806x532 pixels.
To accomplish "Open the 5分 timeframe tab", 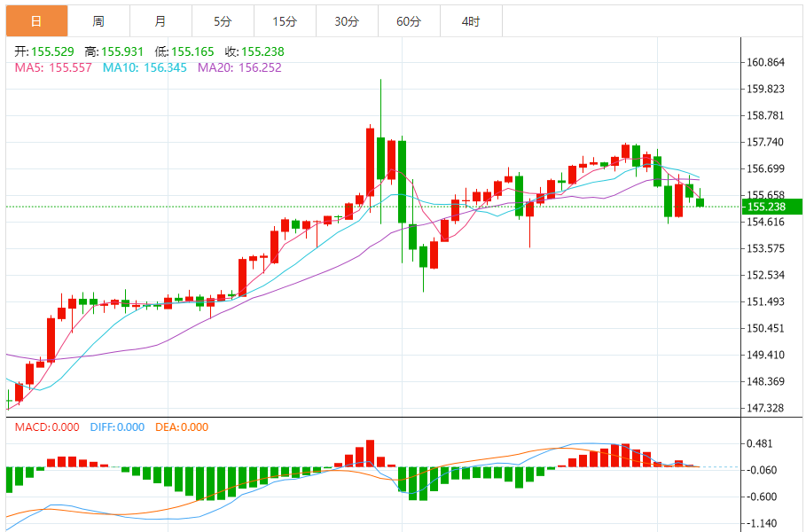I will (x=223, y=21).
